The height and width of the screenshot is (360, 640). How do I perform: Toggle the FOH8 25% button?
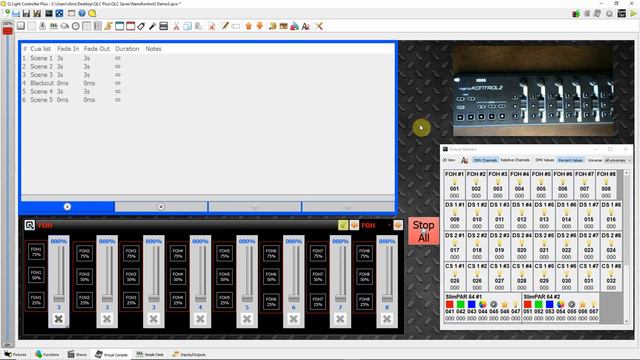tap(364, 302)
